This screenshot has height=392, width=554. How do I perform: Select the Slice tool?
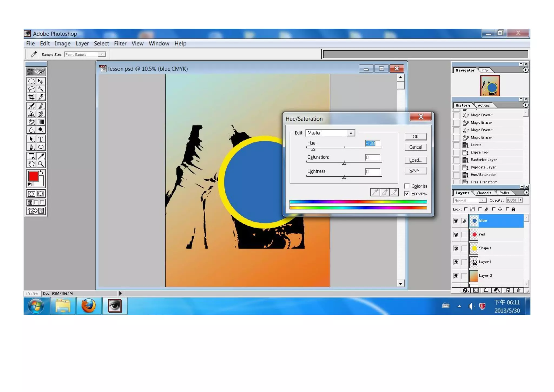click(x=41, y=97)
